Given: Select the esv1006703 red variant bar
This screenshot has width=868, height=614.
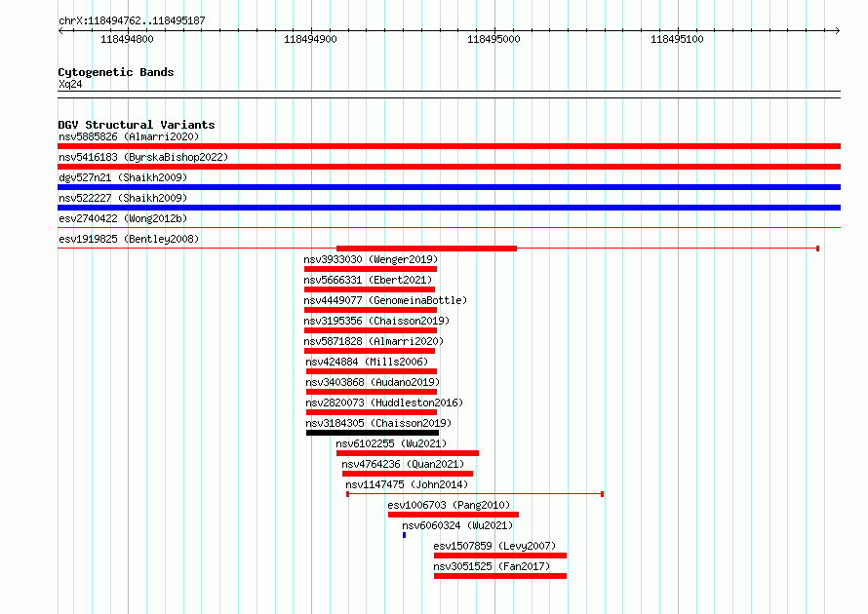Looking at the screenshot, I should click(454, 515).
